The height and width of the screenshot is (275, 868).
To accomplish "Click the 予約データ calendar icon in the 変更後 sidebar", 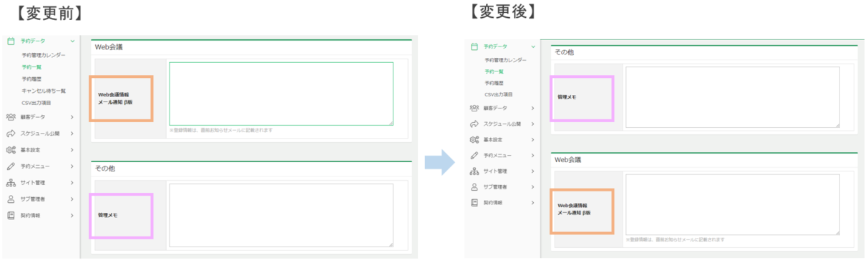I will [474, 46].
